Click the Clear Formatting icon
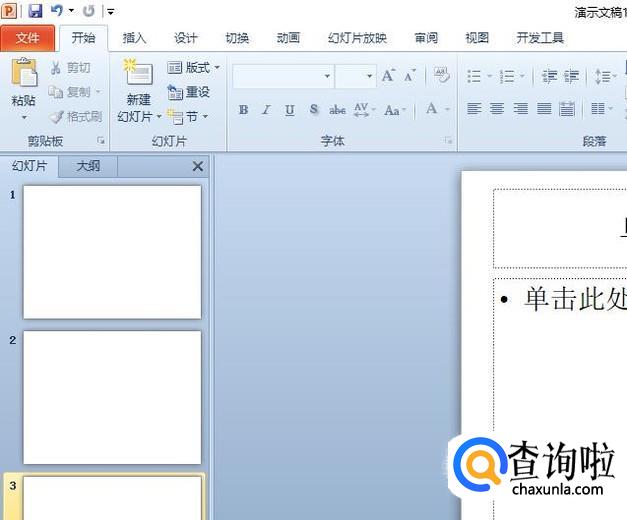 coord(441,75)
